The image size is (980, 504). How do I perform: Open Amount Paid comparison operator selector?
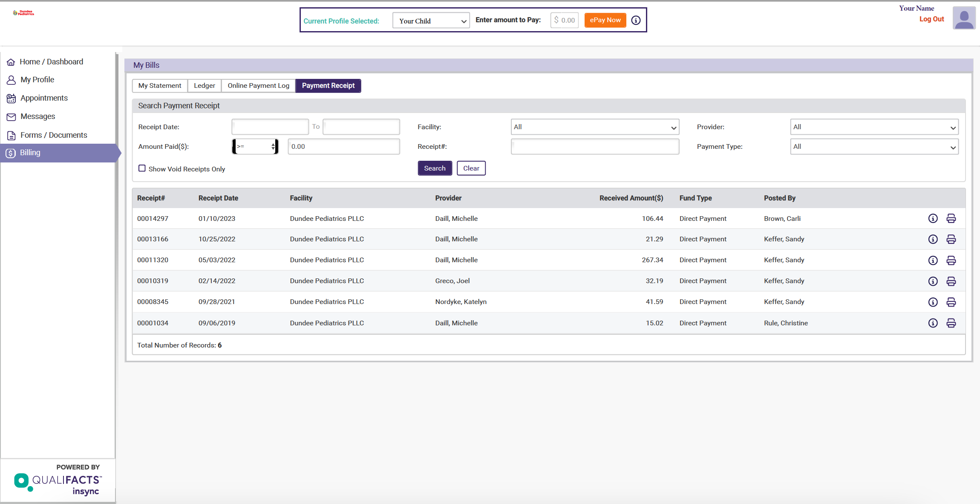tap(255, 147)
